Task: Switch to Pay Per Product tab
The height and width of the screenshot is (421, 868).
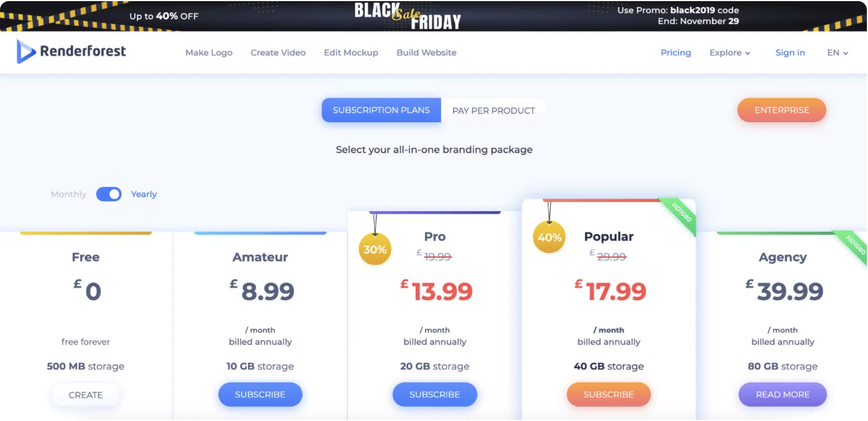Action: [x=493, y=111]
